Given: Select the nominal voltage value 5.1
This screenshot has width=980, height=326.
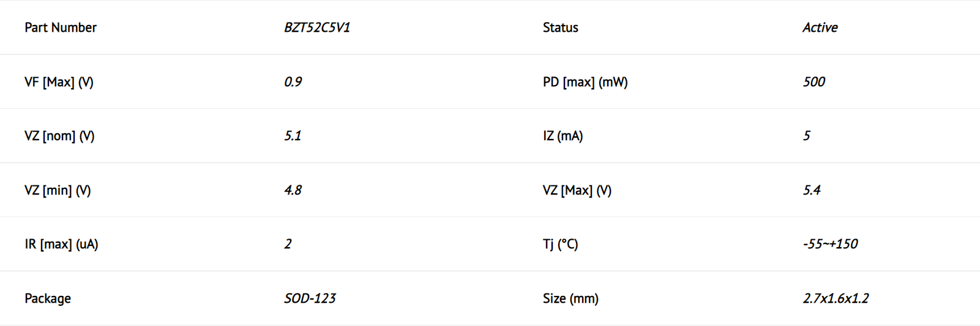Looking at the screenshot, I should (293, 136).
